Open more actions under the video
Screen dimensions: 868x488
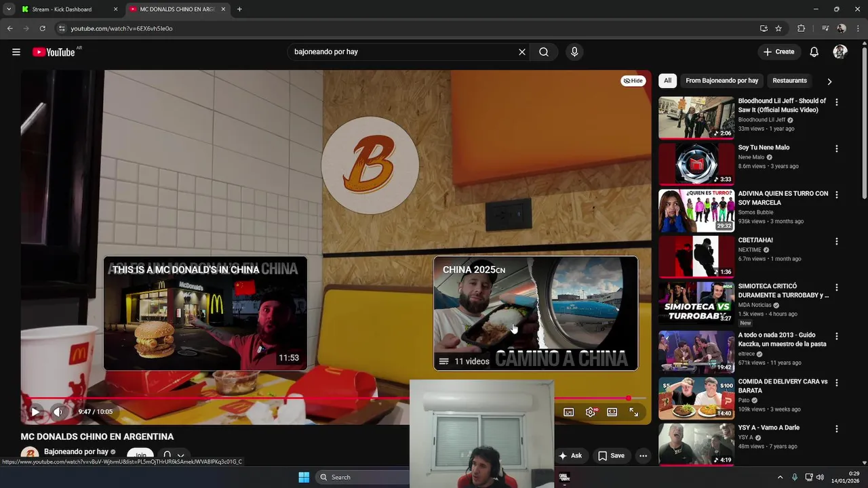click(x=643, y=456)
